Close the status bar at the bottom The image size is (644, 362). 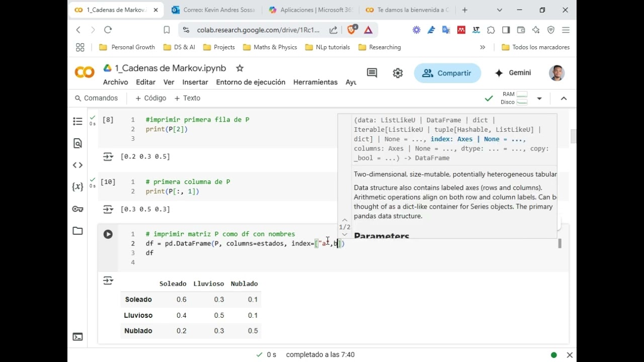click(x=570, y=355)
